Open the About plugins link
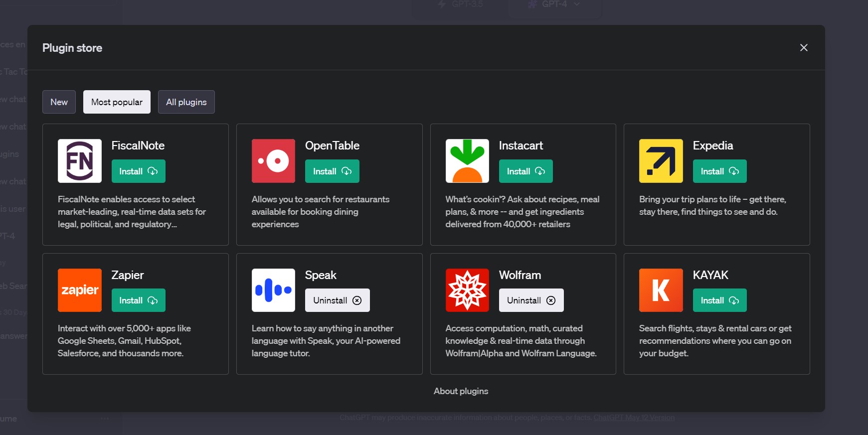This screenshot has width=868, height=435. (x=461, y=391)
